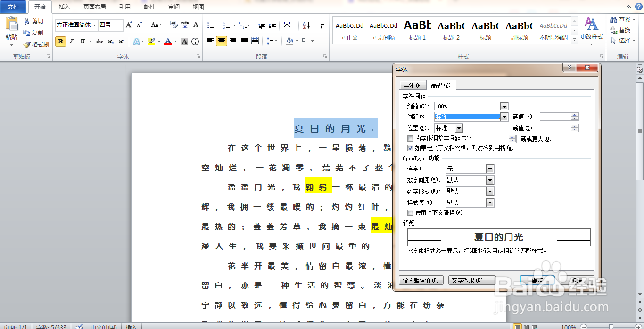The height and width of the screenshot is (329, 644).
Task: Toggle bold formatting in the Font group
Action: 60,42
